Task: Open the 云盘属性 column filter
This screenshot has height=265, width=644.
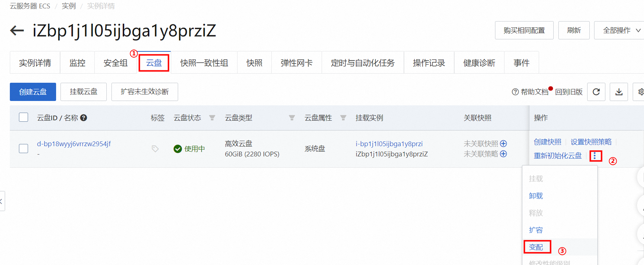Action: (x=343, y=118)
